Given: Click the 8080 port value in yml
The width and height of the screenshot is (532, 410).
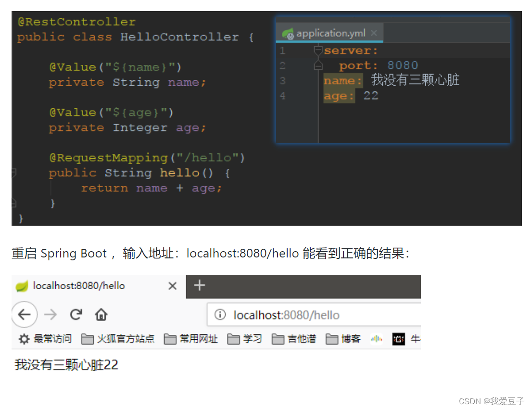Looking at the screenshot, I should click(403, 65).
